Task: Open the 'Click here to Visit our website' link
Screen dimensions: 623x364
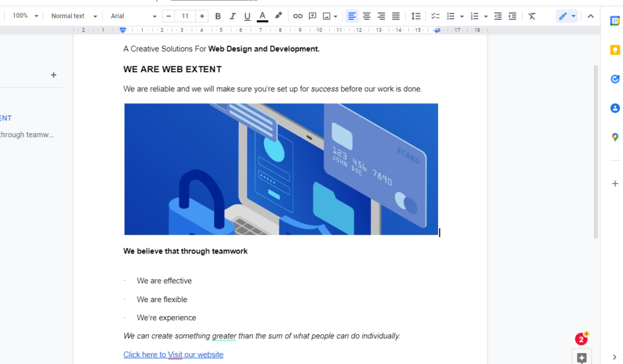Action: pos(173,354)
